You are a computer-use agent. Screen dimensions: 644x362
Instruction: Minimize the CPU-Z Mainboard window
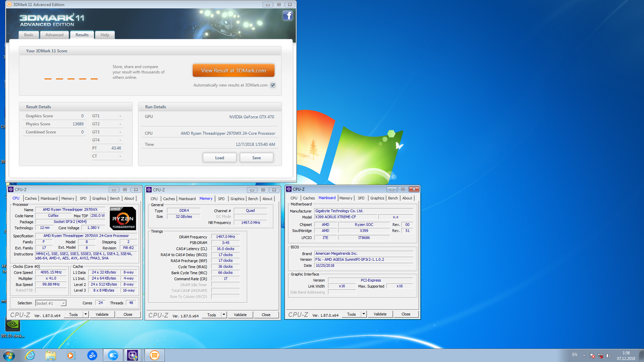(x=391, y=189)
